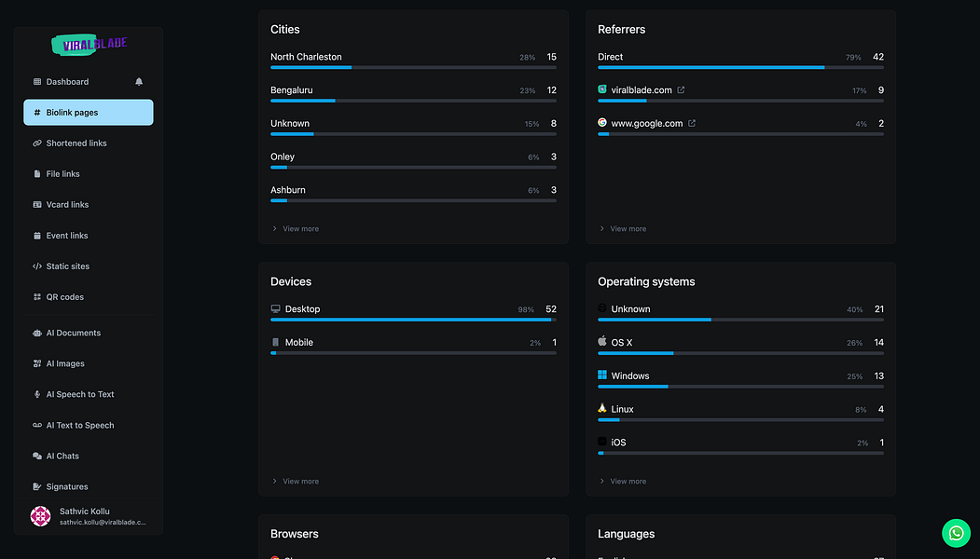Open the Dashboard menu item
The width and height of the screenshot is (980, 559).
coord(67,82)
